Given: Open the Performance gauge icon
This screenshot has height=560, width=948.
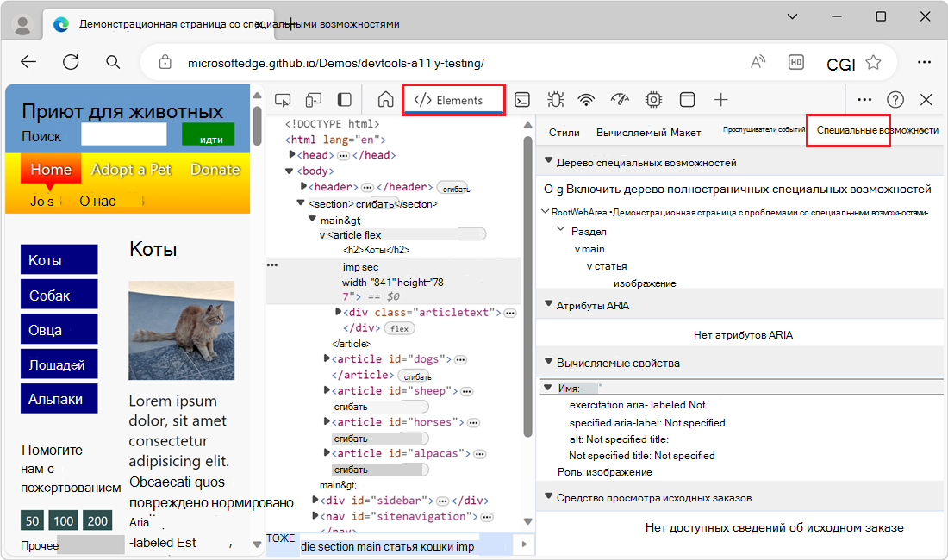Looking at the screenshot, I should coord(620,99).
